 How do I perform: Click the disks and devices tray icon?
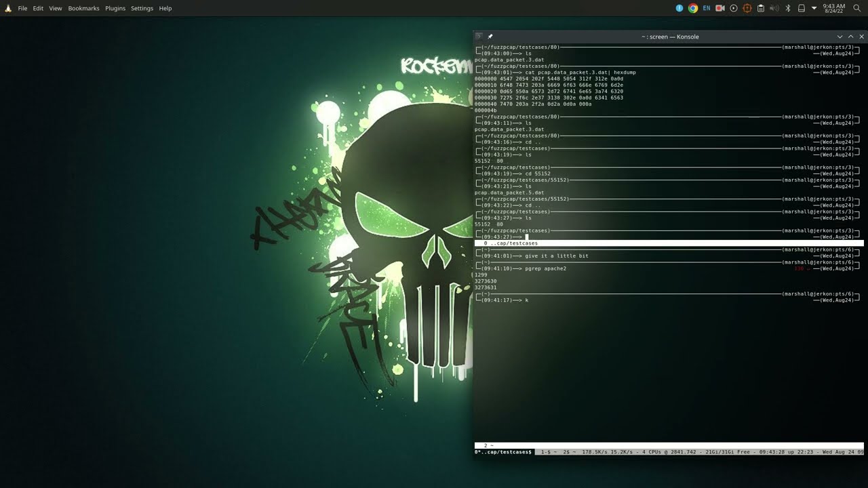pyautogui.click(x=802, y=8)
